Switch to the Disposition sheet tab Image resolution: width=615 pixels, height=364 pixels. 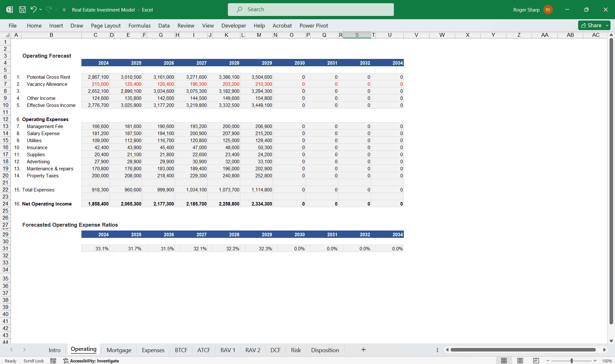[x=325, y=350]
